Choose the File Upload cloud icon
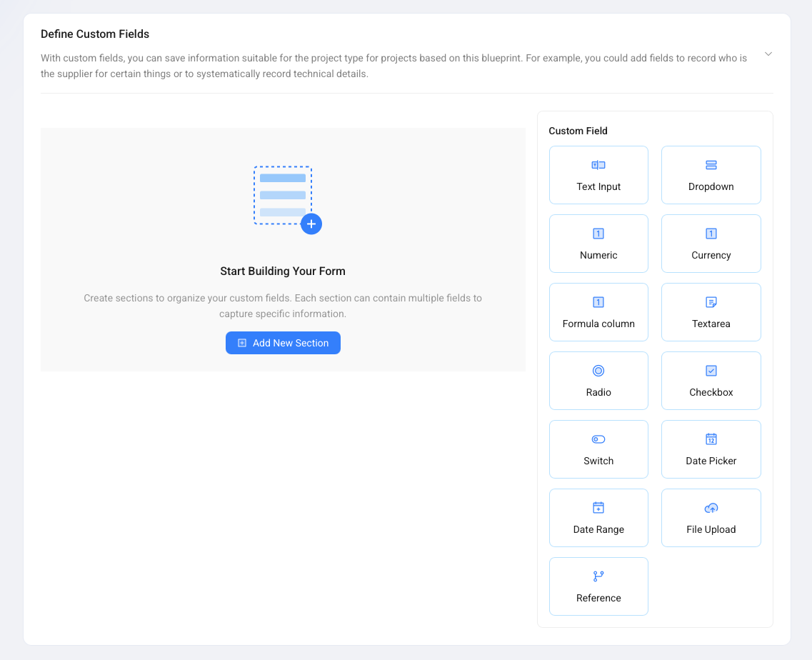 click(711, 508)
